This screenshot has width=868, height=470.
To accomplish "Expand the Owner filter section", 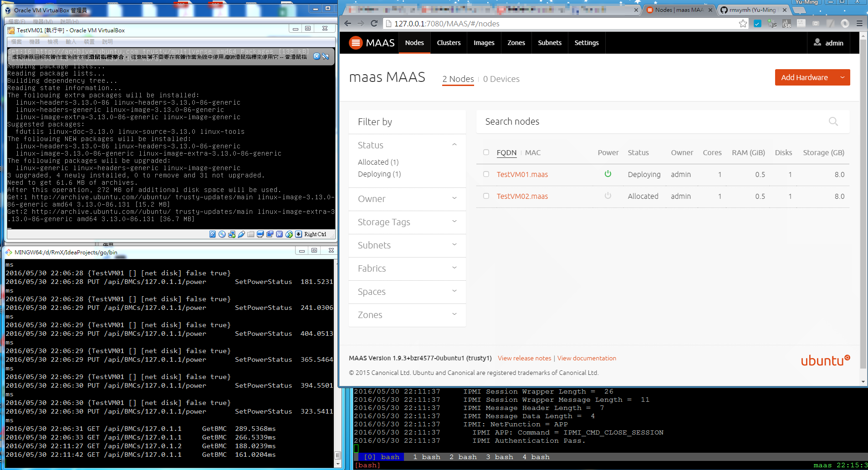I will click(407, 199).
